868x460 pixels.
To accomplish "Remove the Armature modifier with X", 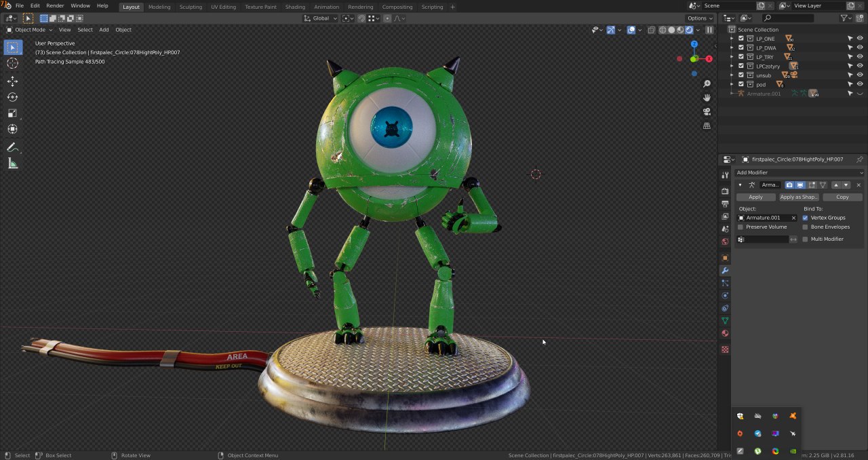I will [x=859, y=185].
